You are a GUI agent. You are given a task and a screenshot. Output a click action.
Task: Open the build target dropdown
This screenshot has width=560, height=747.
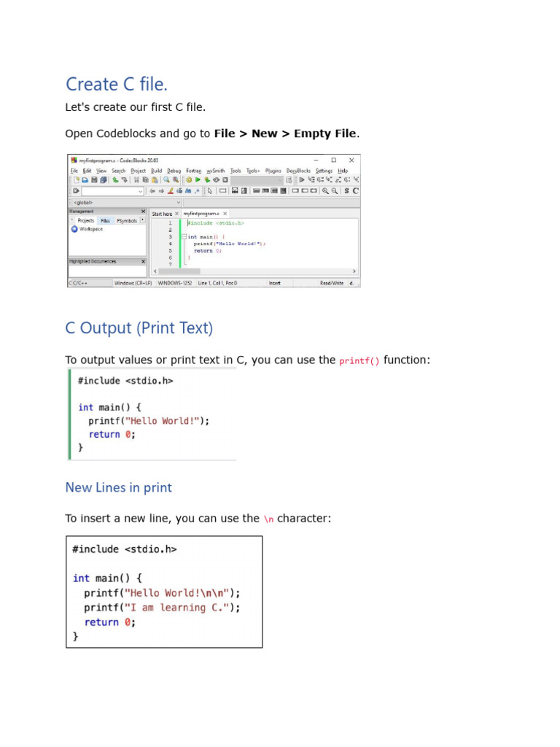pyautogui.click(x=257, y=180)
